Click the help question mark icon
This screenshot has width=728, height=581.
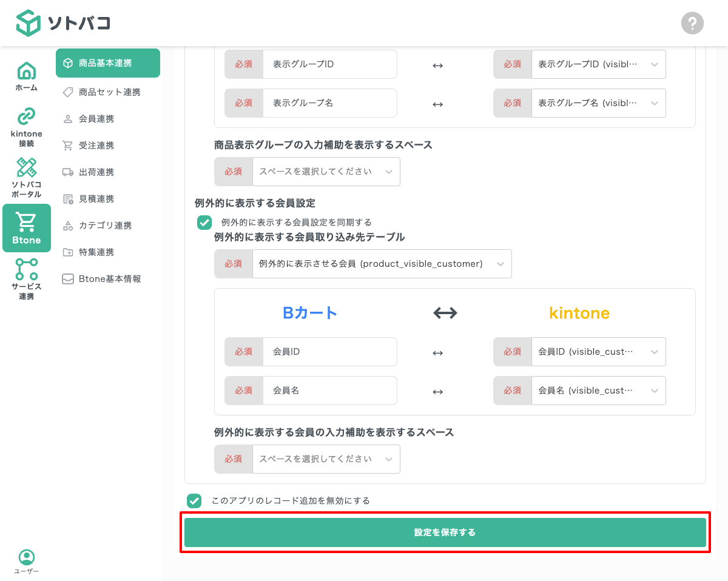(692, 23)
